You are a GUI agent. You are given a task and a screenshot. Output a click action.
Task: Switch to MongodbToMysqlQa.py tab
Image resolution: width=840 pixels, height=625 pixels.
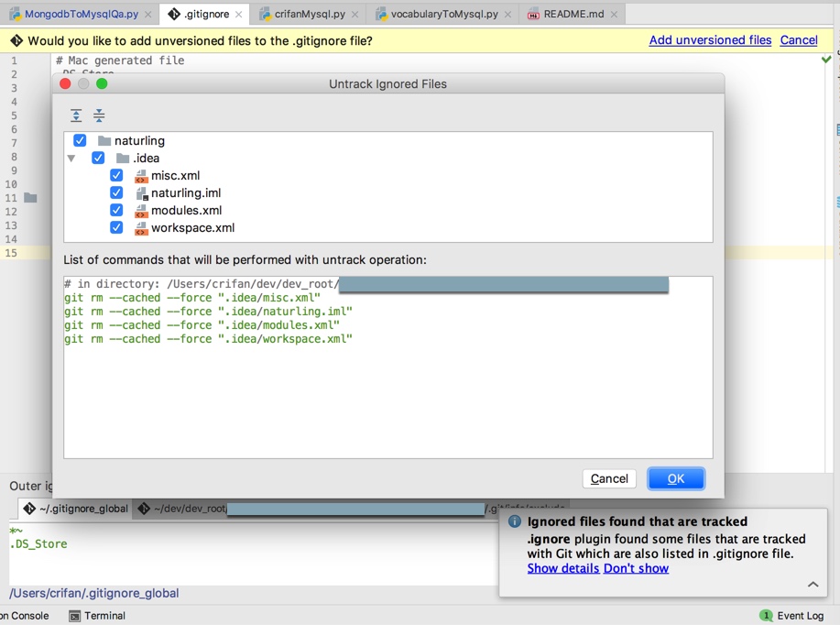click(82, 14)
